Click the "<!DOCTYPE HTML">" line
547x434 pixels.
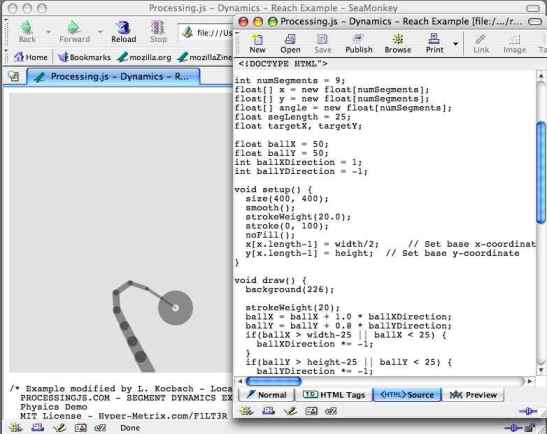coord(283,64)
